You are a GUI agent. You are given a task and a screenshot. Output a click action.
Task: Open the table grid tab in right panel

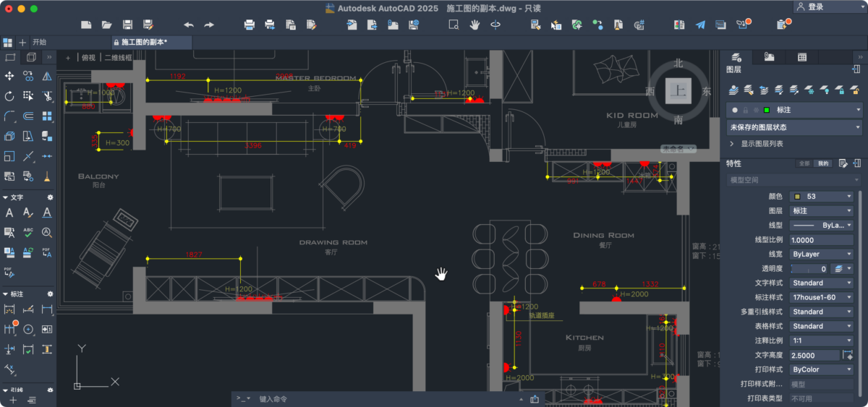(x=802, y=57)
